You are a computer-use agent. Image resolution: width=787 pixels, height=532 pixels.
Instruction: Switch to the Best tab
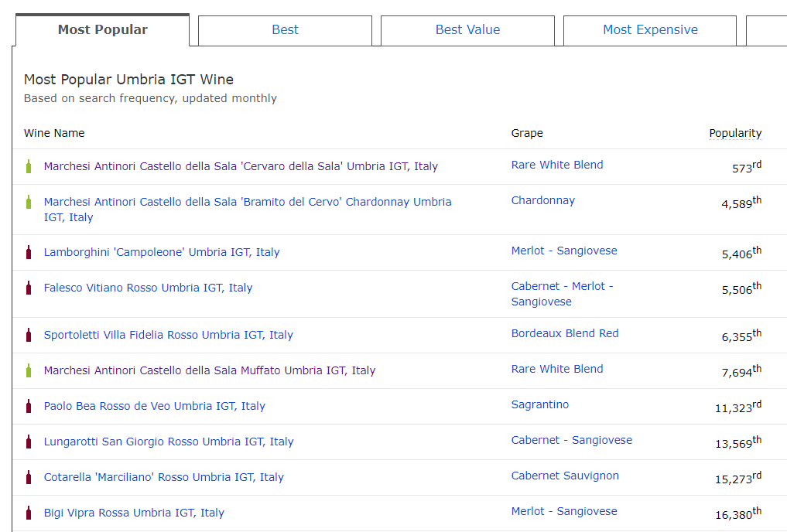[x=285, y=30]
